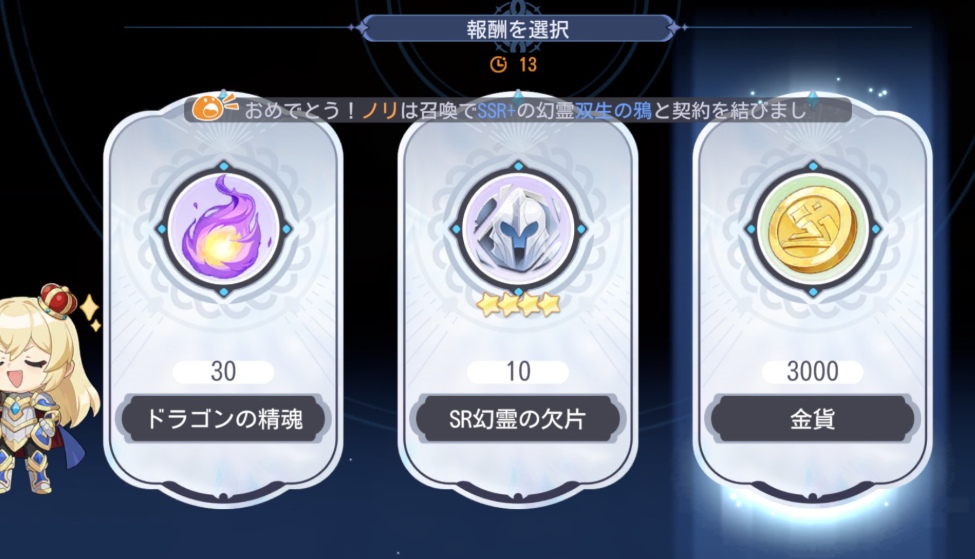Click the 双生の鴉 link in announcement
This screenshot has width=975, height=559.
(614, 111)
